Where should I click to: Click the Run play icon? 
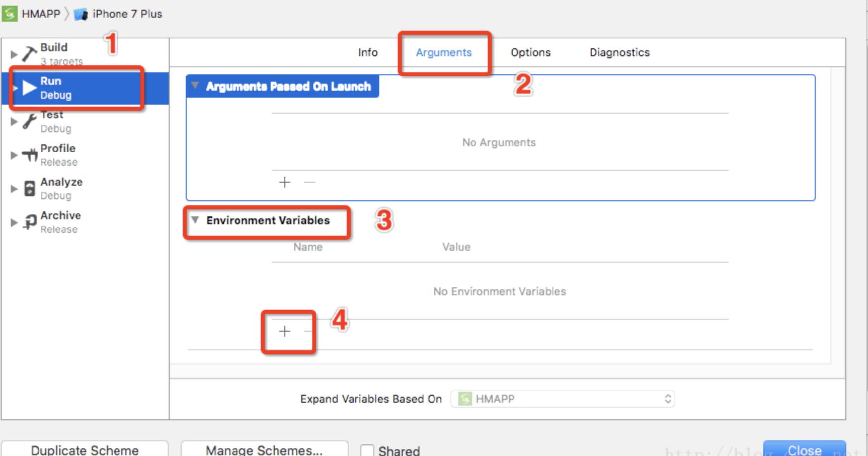pos(30,88)
